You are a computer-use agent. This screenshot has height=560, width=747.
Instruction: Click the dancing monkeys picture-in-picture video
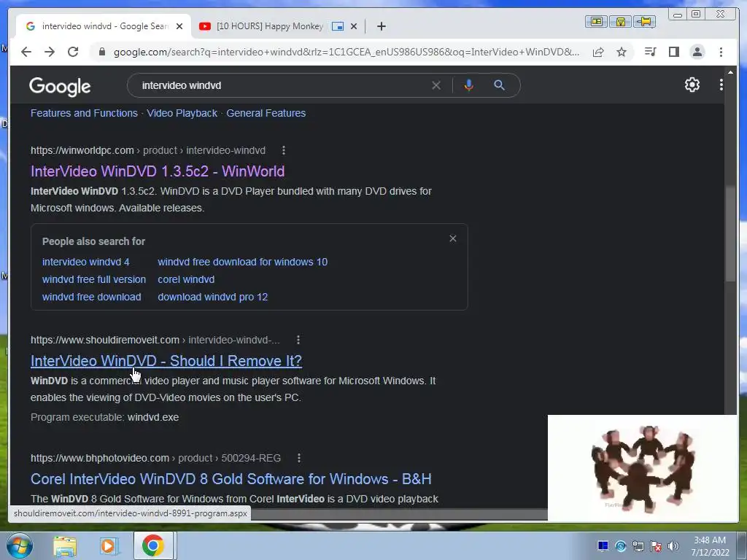coord(643,467)
